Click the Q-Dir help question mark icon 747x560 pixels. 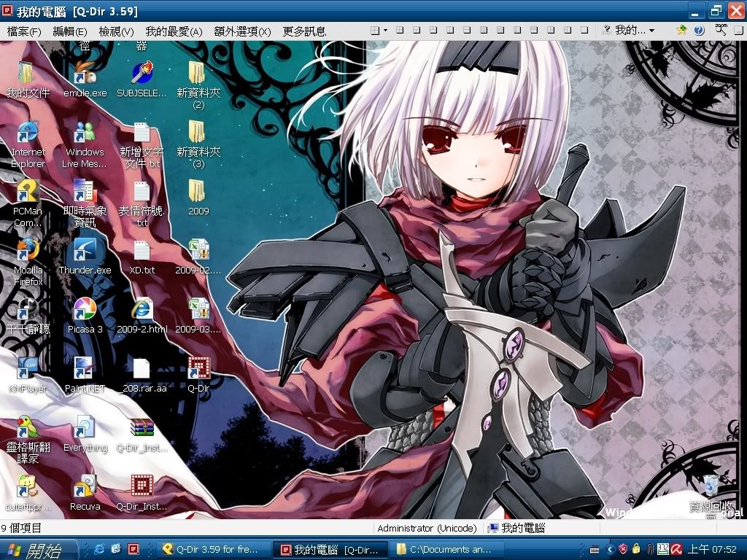pos(699,31)
